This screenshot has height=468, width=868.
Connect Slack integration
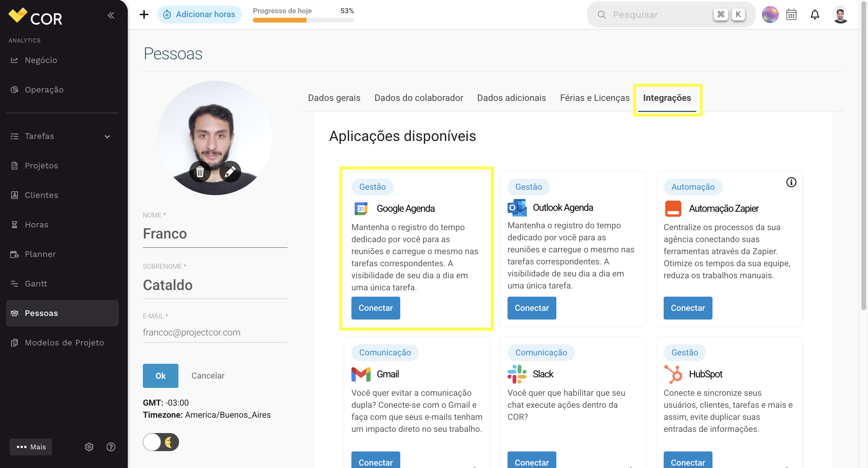point(532,460)
